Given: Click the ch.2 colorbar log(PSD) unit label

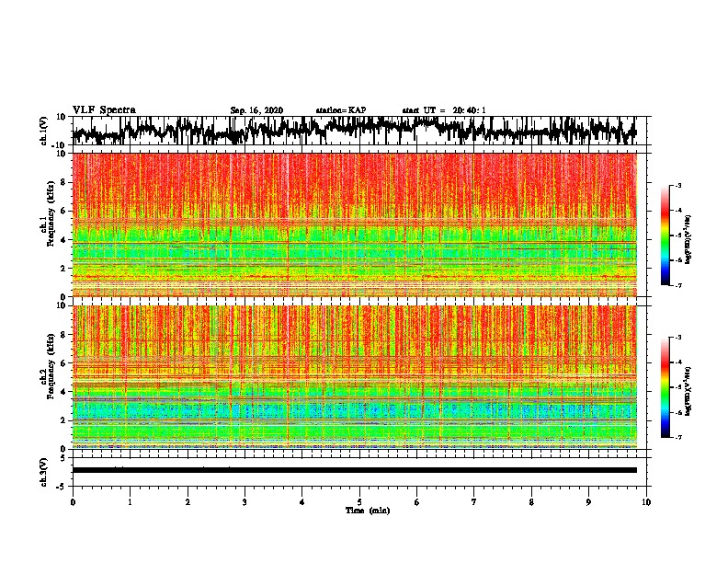Looking at the screenshot, I should click(x=688, y=389).
